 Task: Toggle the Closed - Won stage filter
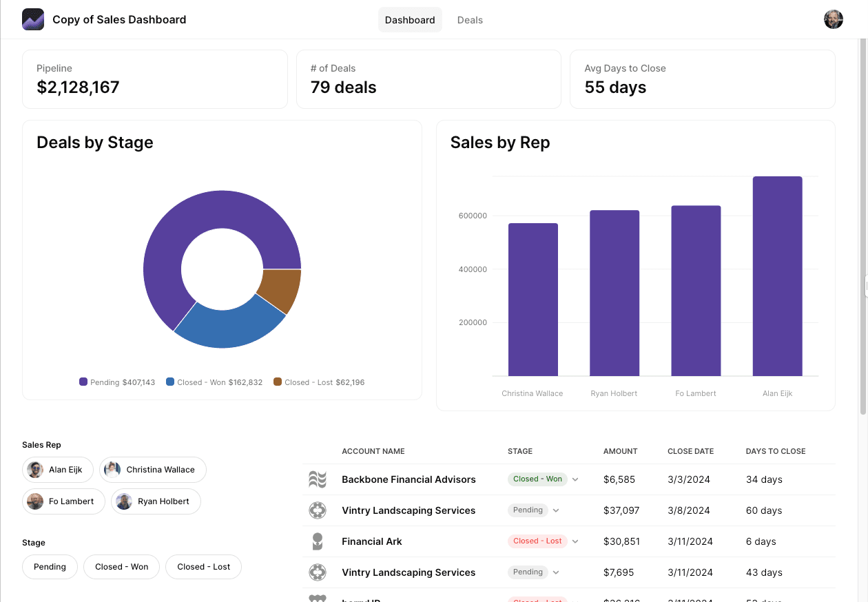121,566
